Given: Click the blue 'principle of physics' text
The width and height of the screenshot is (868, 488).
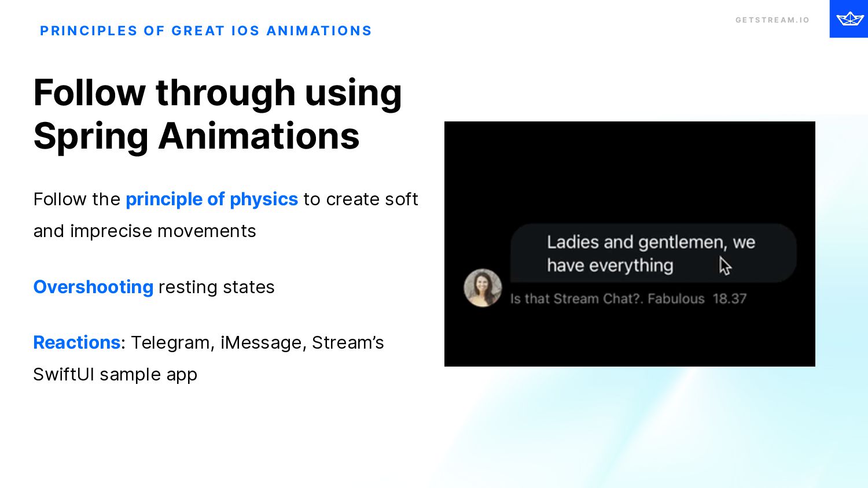Looking at the screenshot, I should pyautogui.click(x=212, y=199).
